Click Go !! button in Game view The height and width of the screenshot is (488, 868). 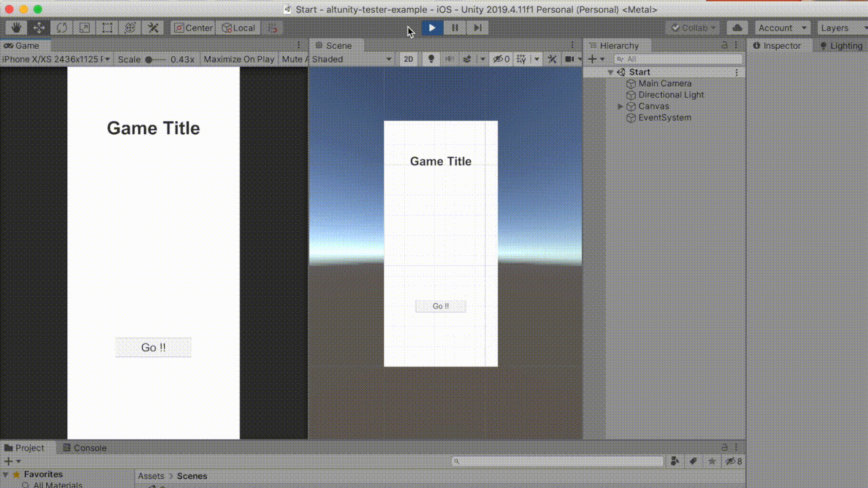click(x=153, y=348)
